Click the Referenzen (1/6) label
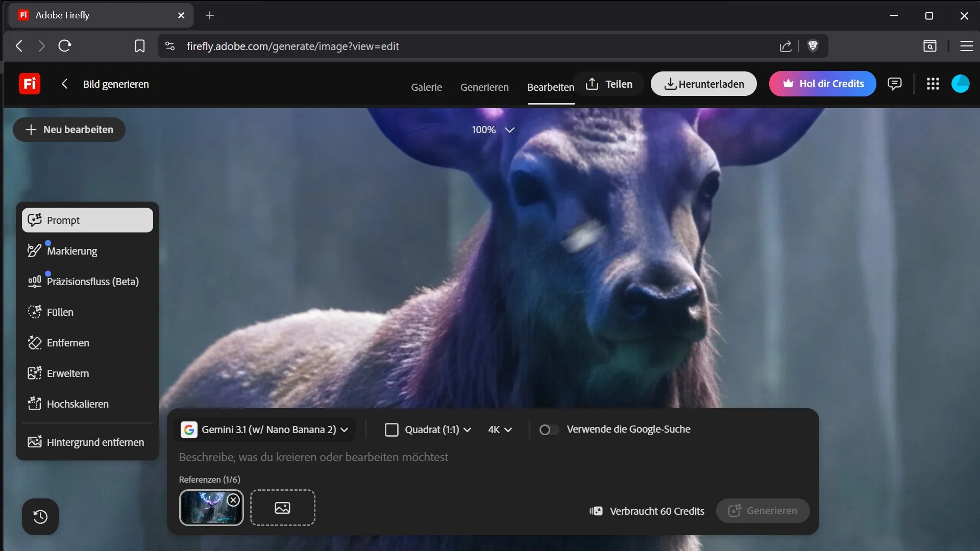Viewport: 980px width, 551px height. tap(209, 480)
